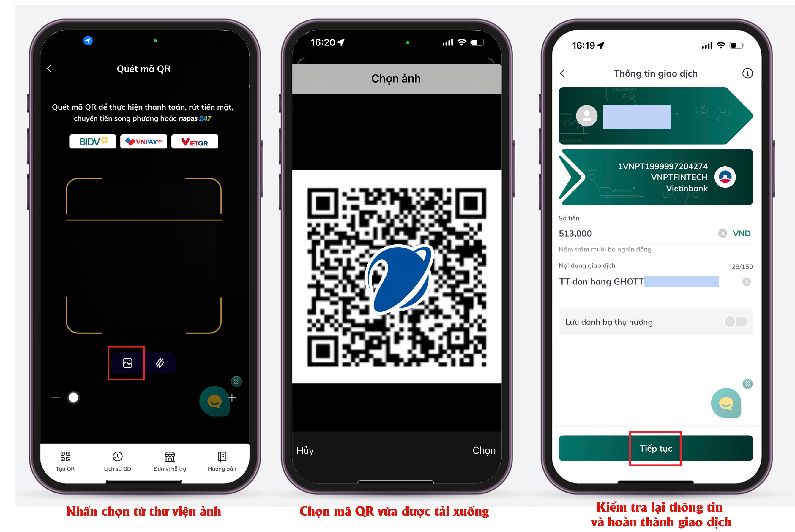Toggle Lưu danh bạ thụ hưởng switch
Screen dimensions: 795x532
(739, 321)
